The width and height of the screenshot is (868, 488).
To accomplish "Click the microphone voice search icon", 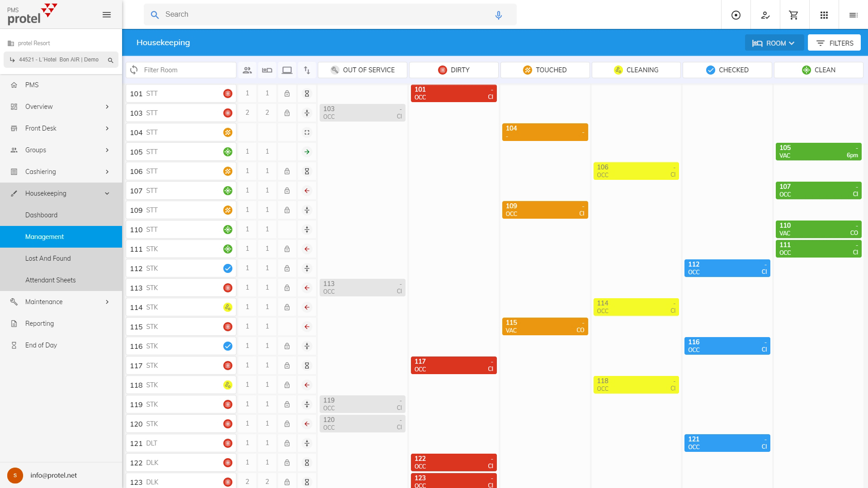I will [498, 15].
